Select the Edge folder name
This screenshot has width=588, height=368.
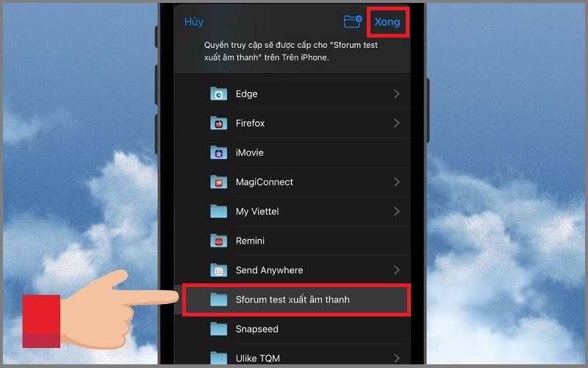point(246,94)
